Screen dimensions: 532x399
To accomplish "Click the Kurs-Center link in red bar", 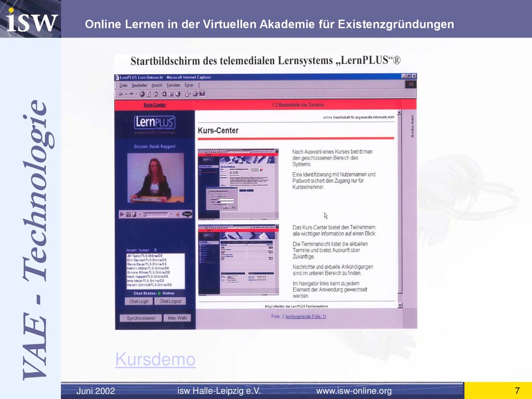I will [155, 105].
